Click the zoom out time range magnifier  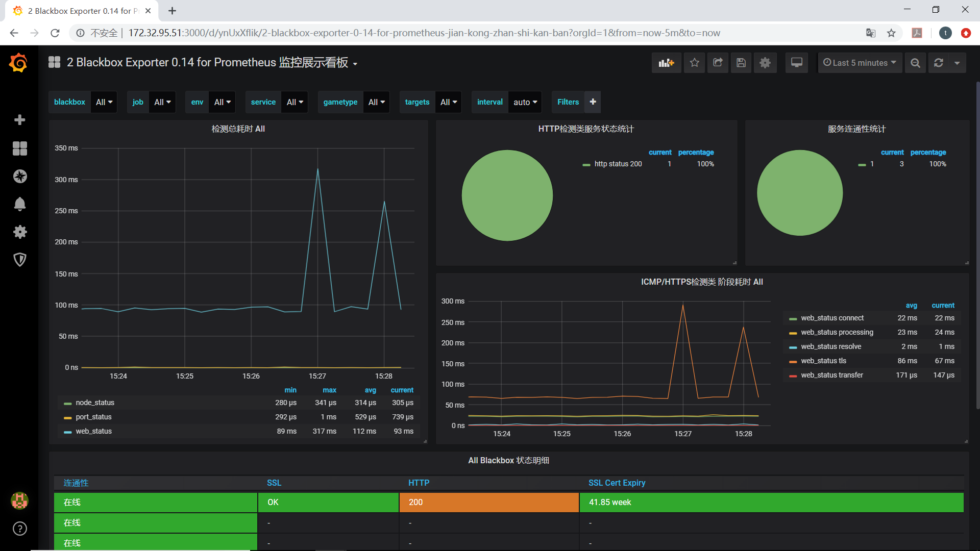(915, 63)
